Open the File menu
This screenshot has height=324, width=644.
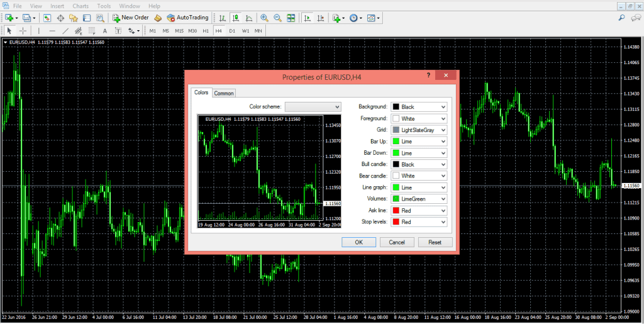pyautogui.click(x=18, y=6)
